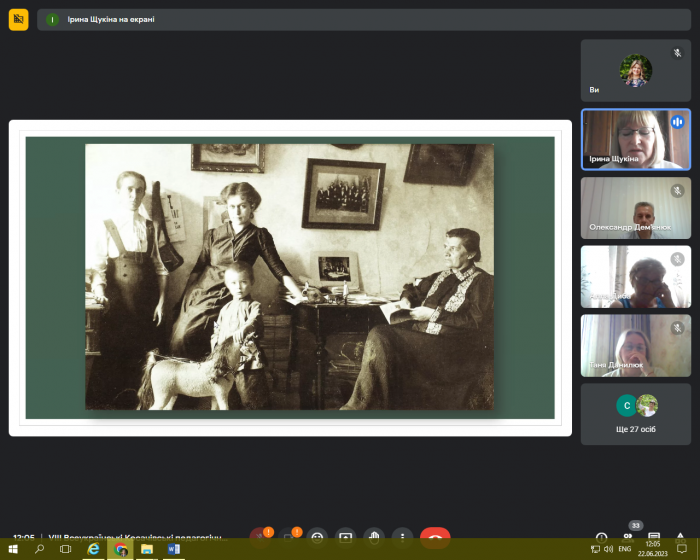Toggle the raise hand button
Image resolution: width=700 pixels, height=560 pixels.
coord(374,536)
